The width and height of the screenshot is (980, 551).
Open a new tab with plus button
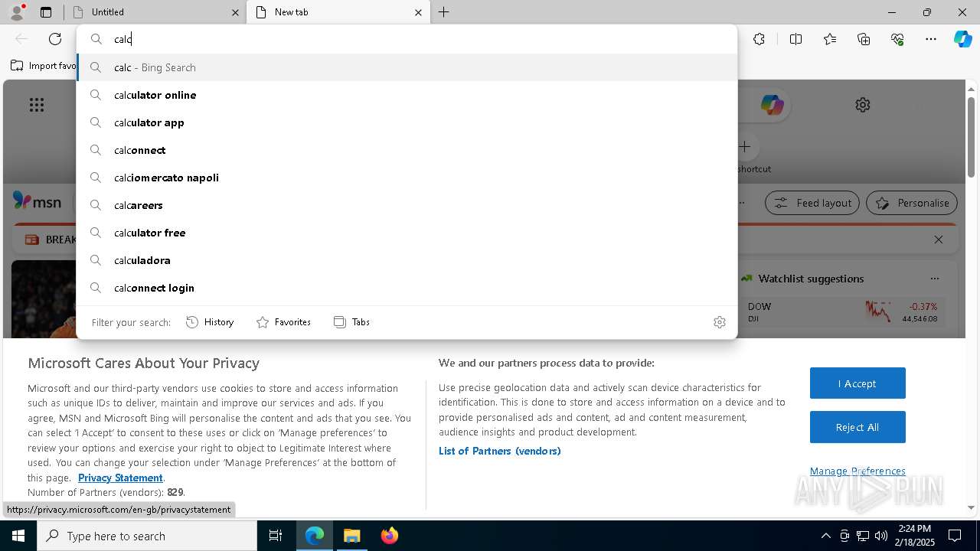(443, 12)
